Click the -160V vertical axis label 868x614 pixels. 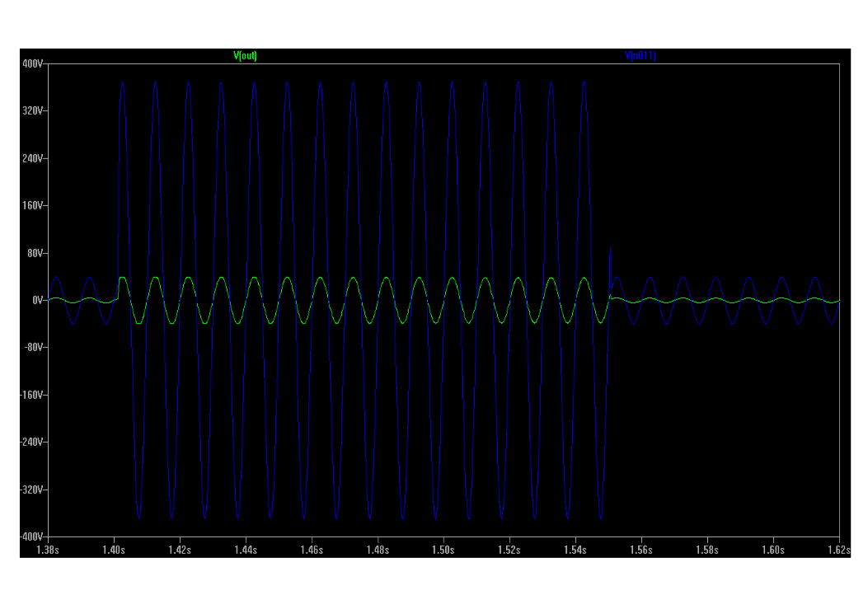click(x=31, y=396)
